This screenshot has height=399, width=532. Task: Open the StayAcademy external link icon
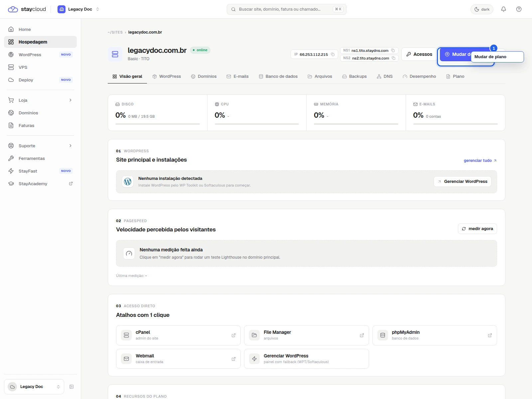[70, 184]
